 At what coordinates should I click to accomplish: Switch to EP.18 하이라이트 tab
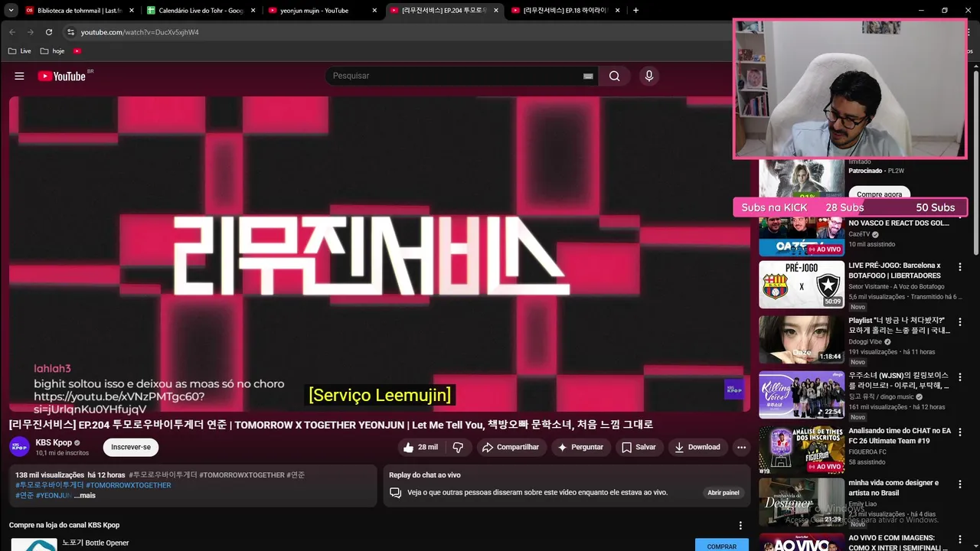[x=565, y=11]
